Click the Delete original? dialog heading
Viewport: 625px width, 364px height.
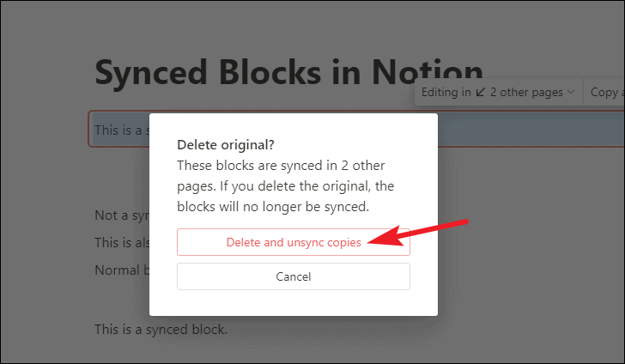click(x=226, y=145)
